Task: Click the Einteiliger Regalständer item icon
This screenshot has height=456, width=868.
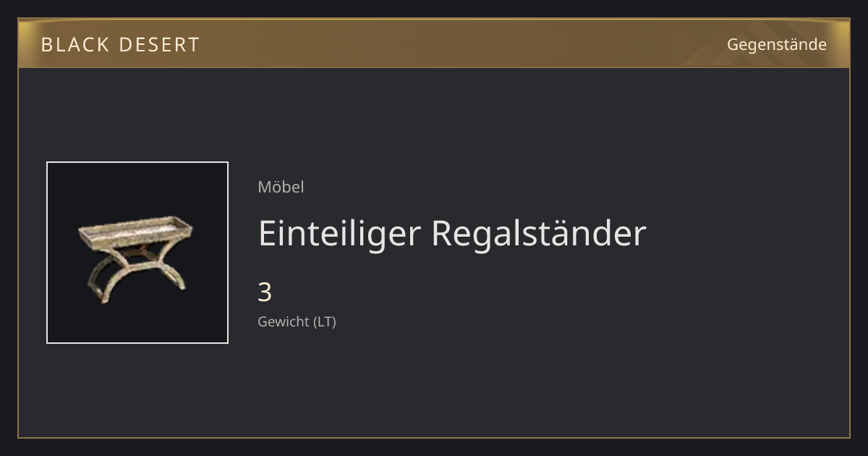Action: 137,253
